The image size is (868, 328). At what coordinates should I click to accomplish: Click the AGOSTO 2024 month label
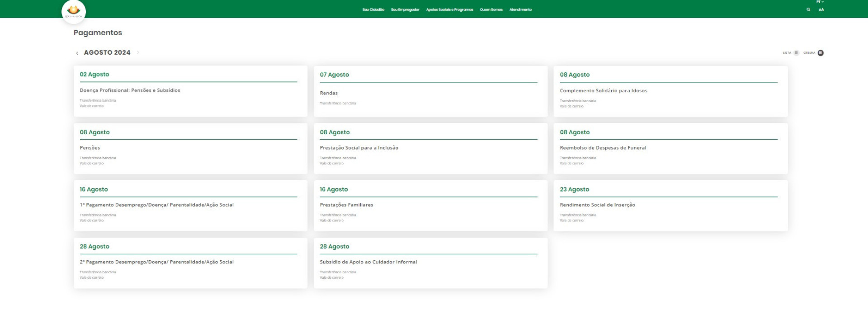[107, 52]
